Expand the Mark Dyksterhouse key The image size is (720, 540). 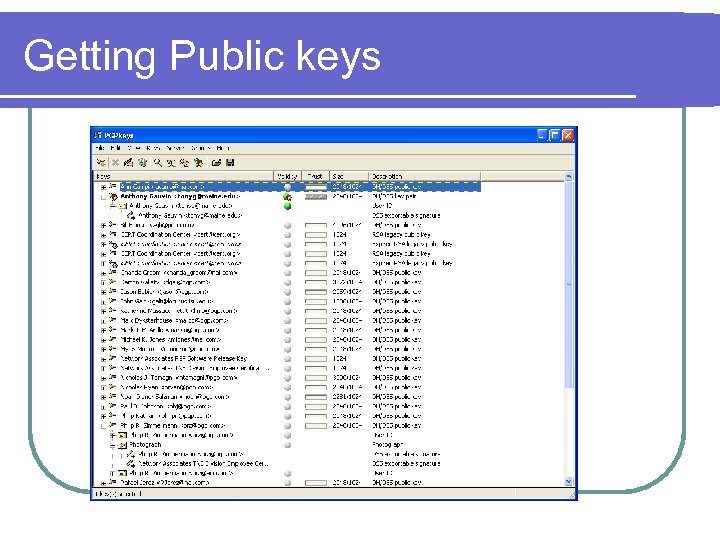click(x=103, y=321)
